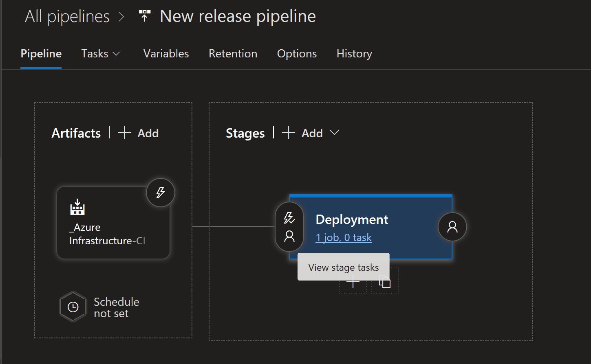Open the 1 job, 0 task link
Viewport: 591px width, 364px height.
(344, 237)
